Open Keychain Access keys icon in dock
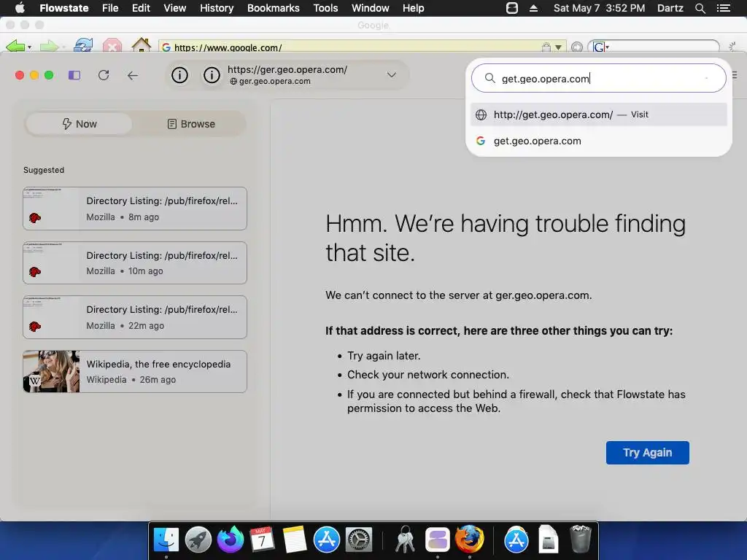 [405, 540]
